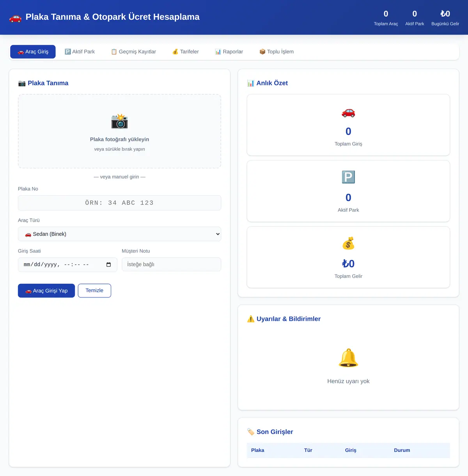Image resolution: width=468 pixels, height=476 pixels.
Task: Click the parking sign icon above Aktif Park count
Action: [x=348, y=177]
